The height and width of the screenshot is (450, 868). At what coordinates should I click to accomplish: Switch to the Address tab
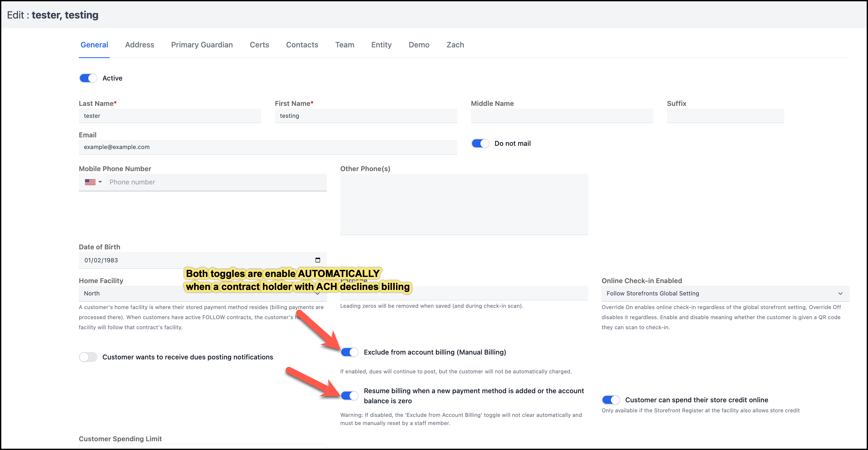(140, 45)
